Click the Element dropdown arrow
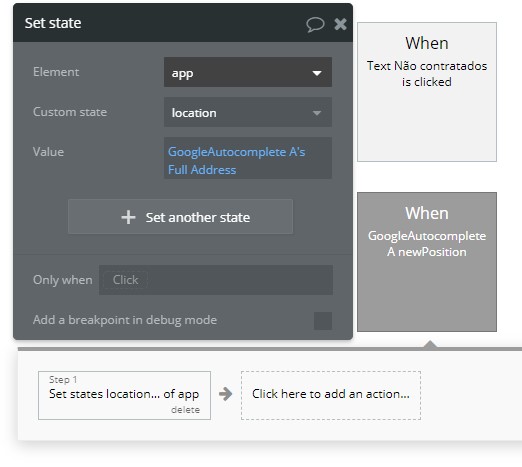The height and width of the screenshot is (467, 522). pyautogui.click(x=317, y=73)
